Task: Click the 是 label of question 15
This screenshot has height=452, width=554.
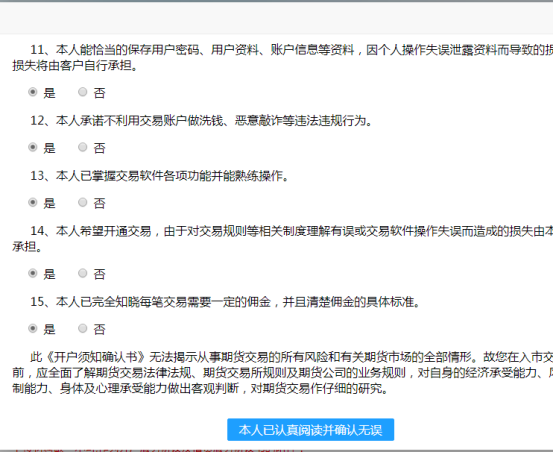Action: pyautogui.click(x=49, y=329)
